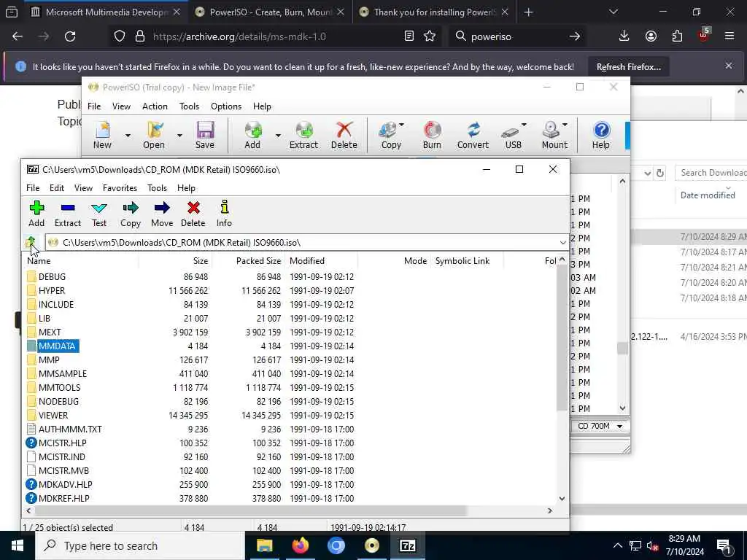Click PowerISO Open toolbar icon
Screen dimensions: 747x560
pyautogui.click(x=154, y=135)
